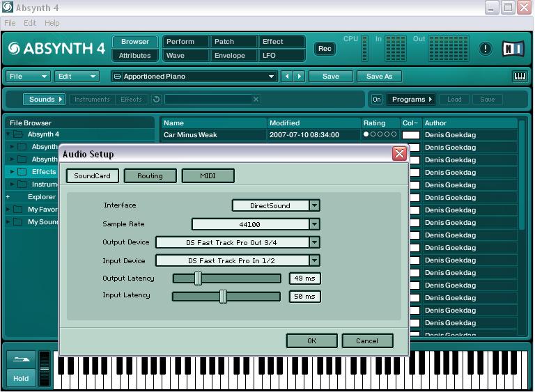Click the pitch wheel beside Hold
This screenshot has height=392, width=535.
(45, 368)
